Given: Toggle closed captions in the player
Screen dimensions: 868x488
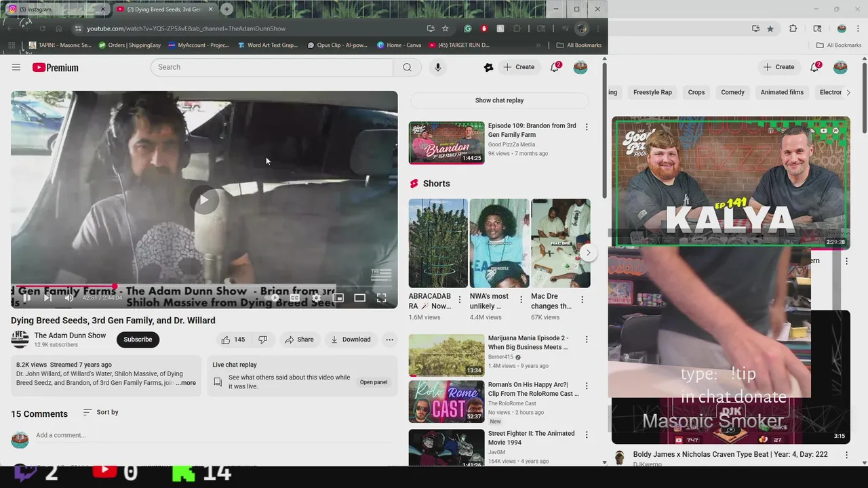Looking at the screenshot, I should pyautogui.click(x=295, y=298).
